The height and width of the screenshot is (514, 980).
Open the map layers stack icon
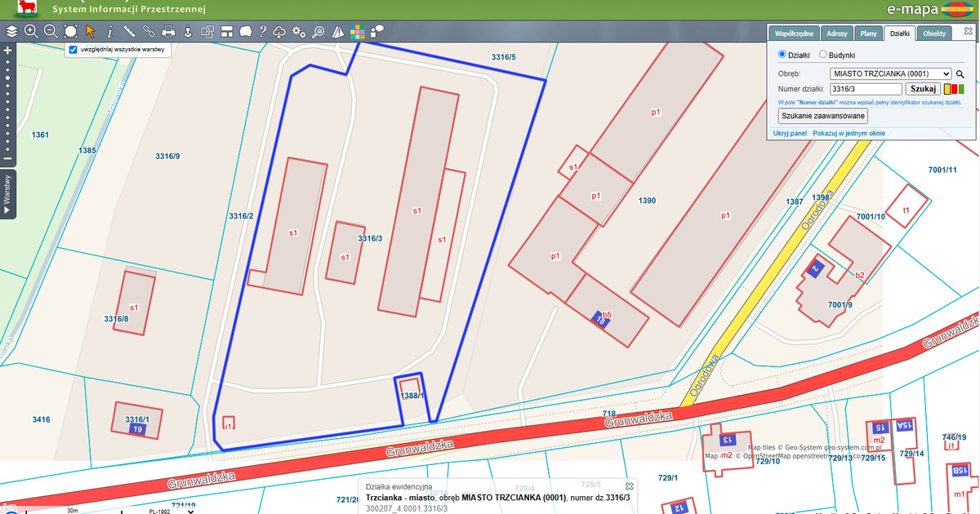(11, 32)
